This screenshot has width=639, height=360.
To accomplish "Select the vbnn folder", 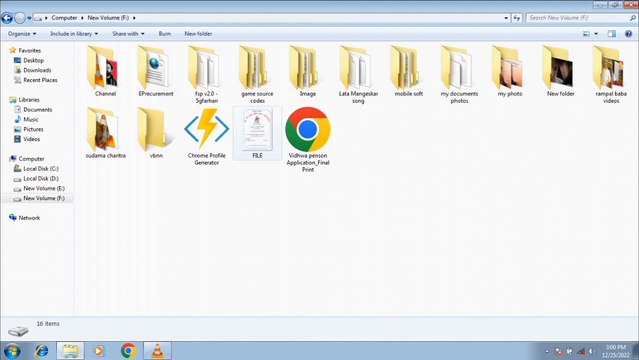I will (x=156, y=133).
